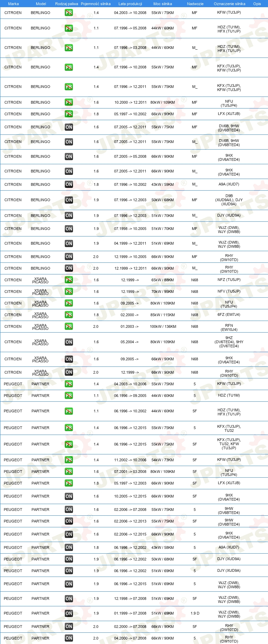Select the 'A9A (XUD7)' engine code in the Berlingo row

(x=229, y=184)
